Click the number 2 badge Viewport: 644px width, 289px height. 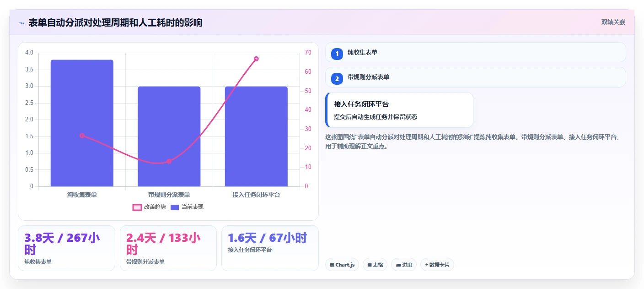337,79
